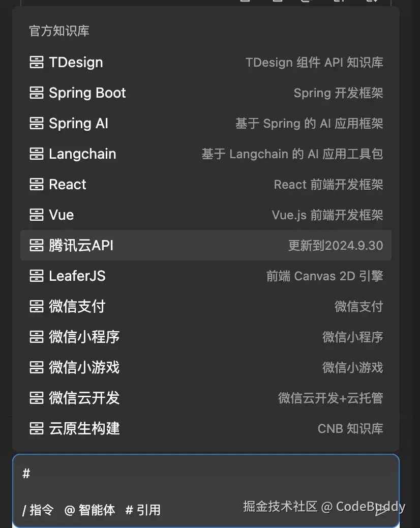Click the TDesign knowledge base grid icon
This screenshot has width=420, height=528.
click(37, 62)
